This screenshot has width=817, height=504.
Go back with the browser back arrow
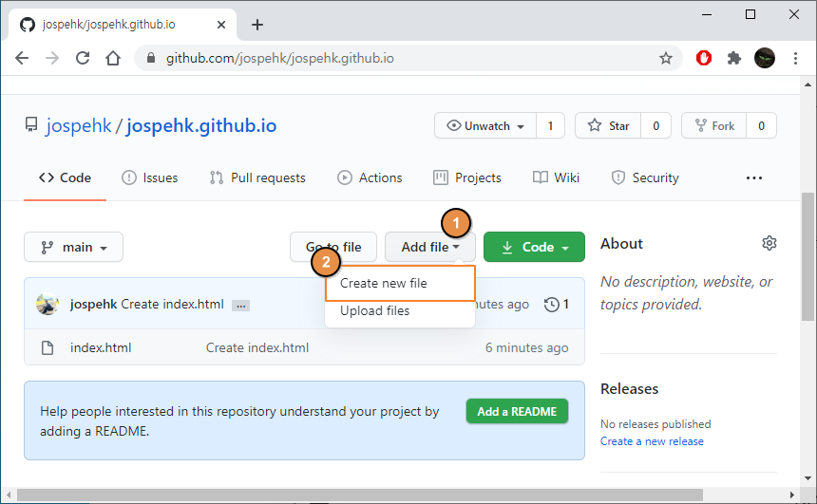[x=22, y=58]
